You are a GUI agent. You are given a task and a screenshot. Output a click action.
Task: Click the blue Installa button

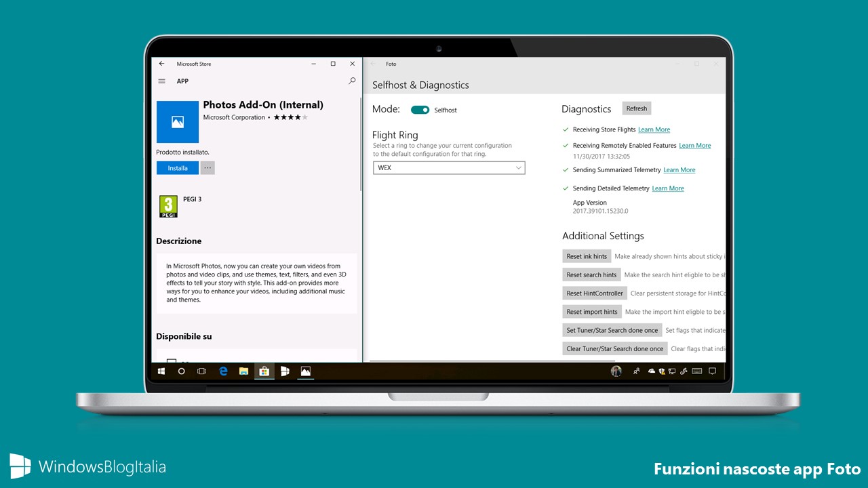[x=178, y=168]
